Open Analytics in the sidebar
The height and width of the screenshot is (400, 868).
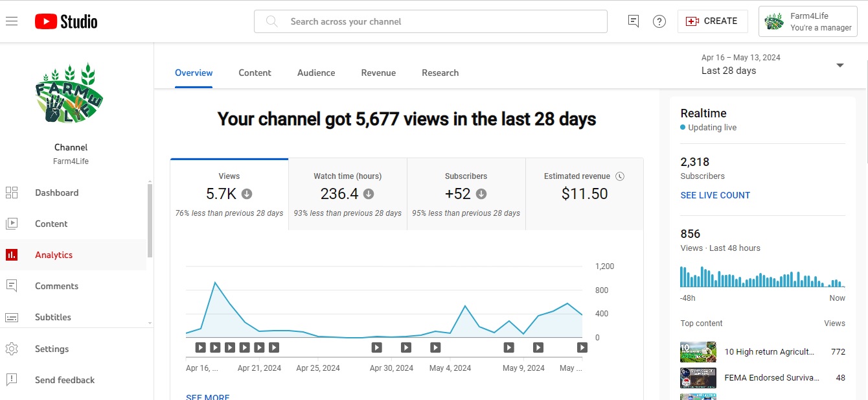[73, 255]
